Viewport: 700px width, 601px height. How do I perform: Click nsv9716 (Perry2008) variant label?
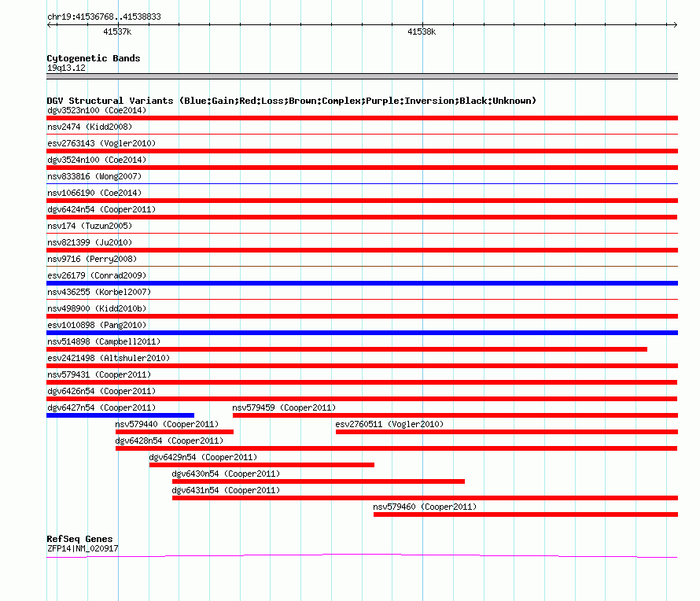pos(92,259)
